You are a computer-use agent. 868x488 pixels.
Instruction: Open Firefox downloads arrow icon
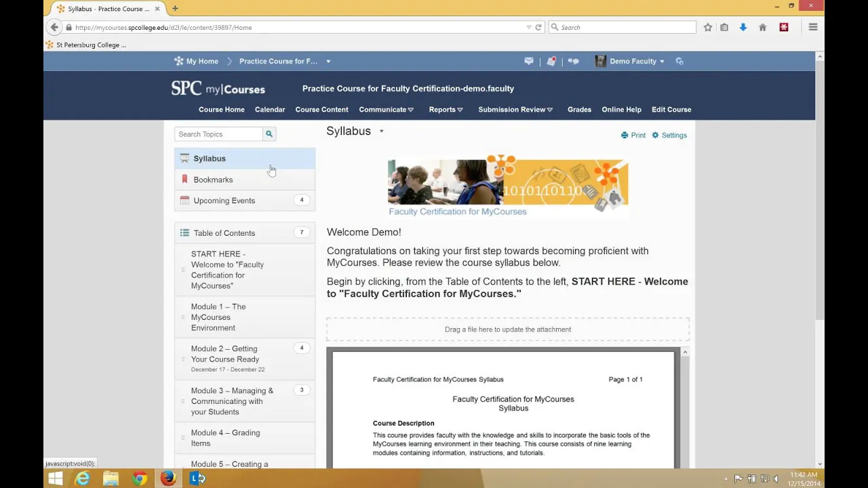click(743, 27)
